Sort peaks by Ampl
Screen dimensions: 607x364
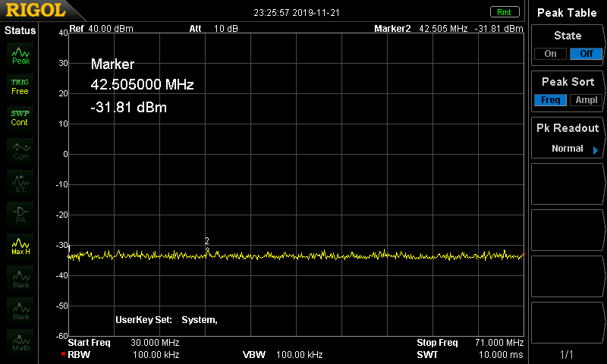pyautogui.click(x=586, y=100)
